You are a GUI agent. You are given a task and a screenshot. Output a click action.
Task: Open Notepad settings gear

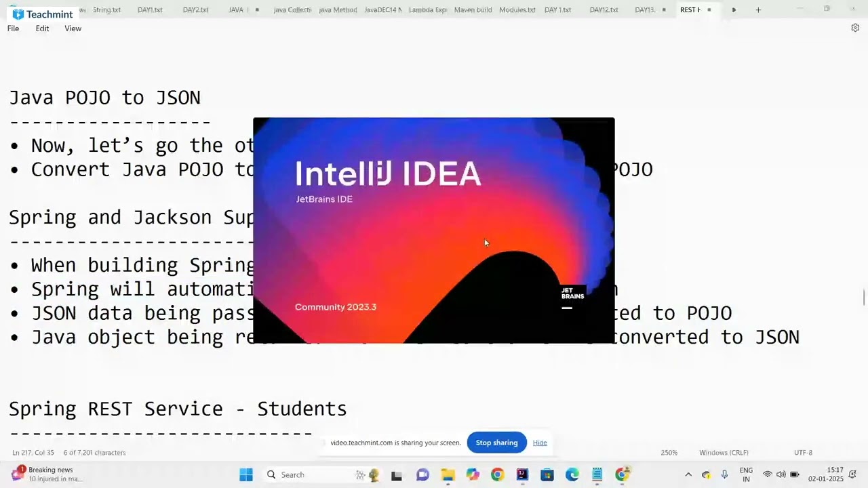click(x=855, y=28)
